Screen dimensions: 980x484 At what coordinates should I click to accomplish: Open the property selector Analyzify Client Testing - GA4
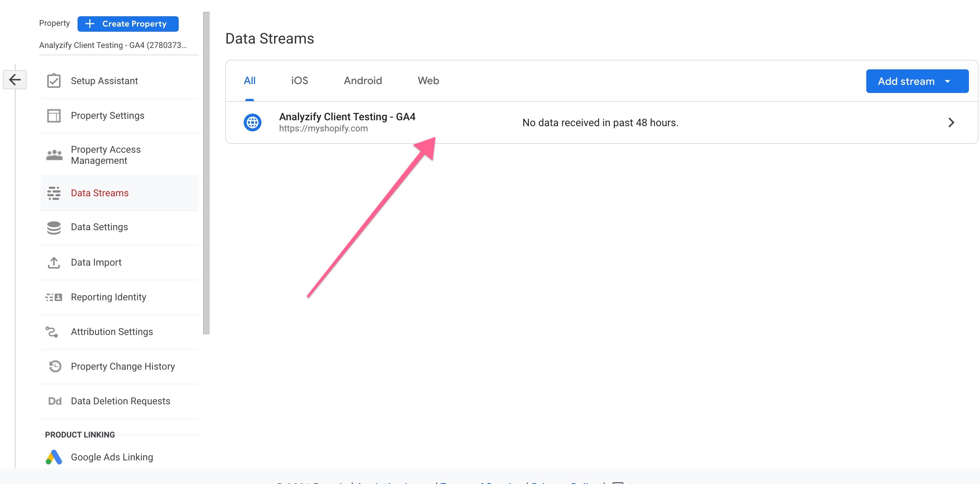(119, 45)
